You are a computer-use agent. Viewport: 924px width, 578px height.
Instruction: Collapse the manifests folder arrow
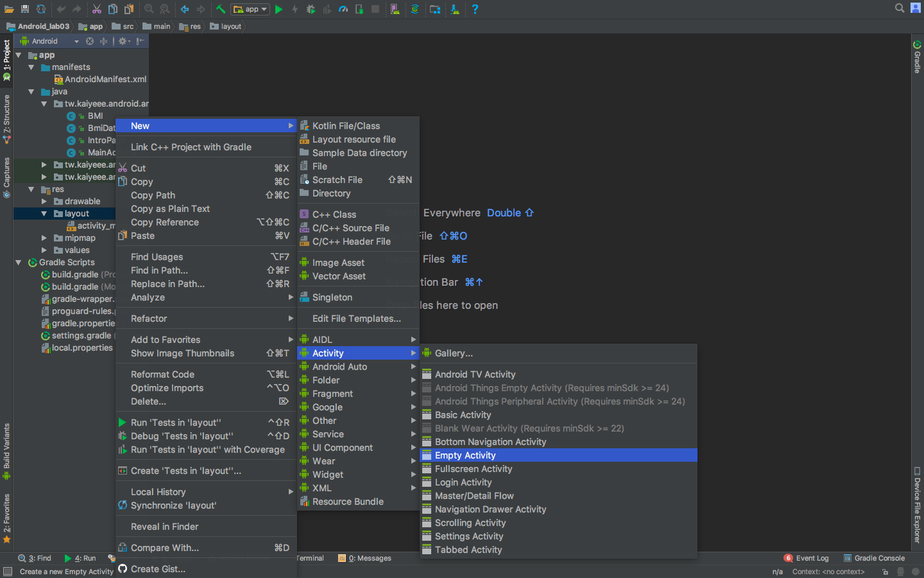[x=31, y=67]
